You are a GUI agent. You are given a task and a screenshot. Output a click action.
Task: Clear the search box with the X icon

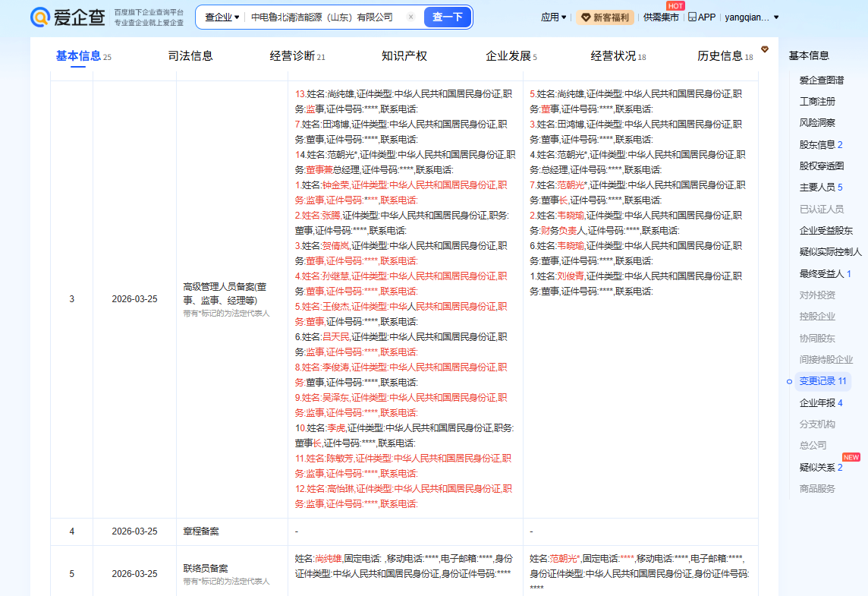click(410, 17)
